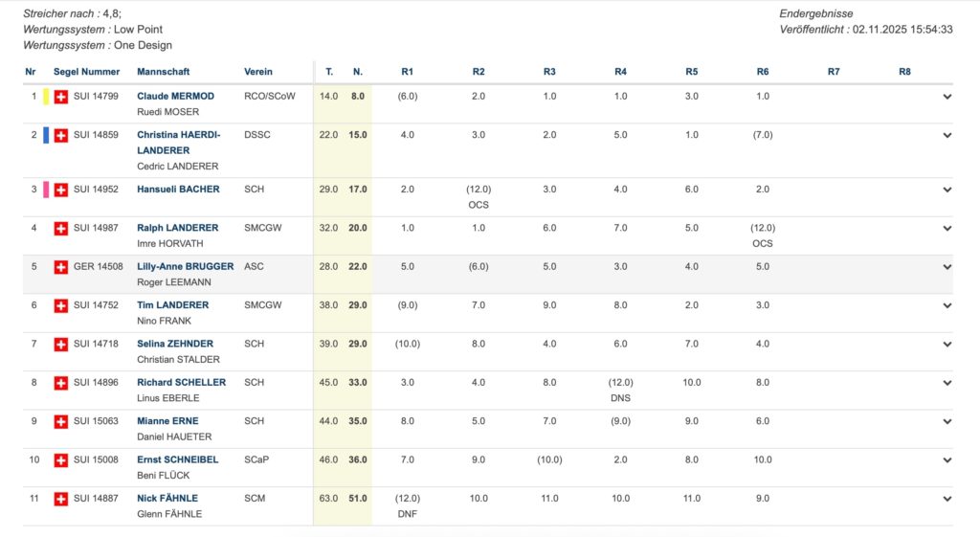980x537 pixels.
Task: Click the flag icon next to SUI 14896
Action: [60, 383]
